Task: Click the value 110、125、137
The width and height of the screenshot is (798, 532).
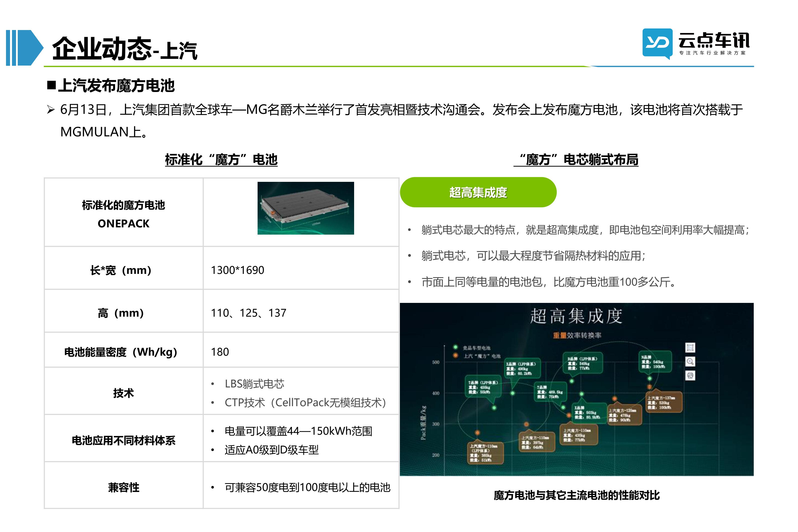Action: pyautogui.click(x=249, y=313)
